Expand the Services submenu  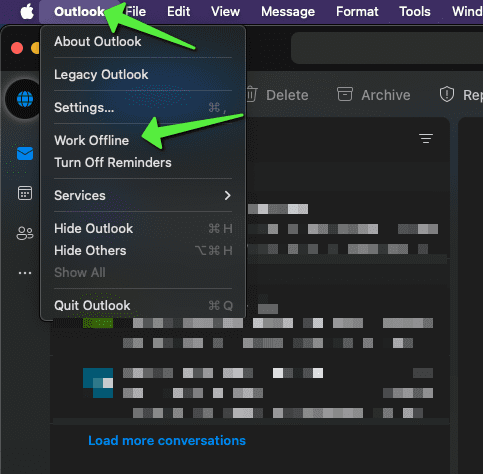(143, 195)
